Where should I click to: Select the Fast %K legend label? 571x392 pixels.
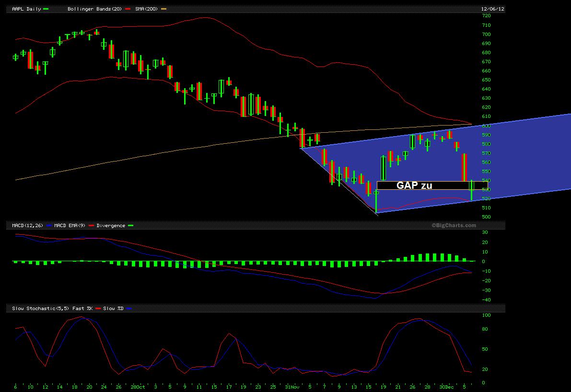(82, 308)
